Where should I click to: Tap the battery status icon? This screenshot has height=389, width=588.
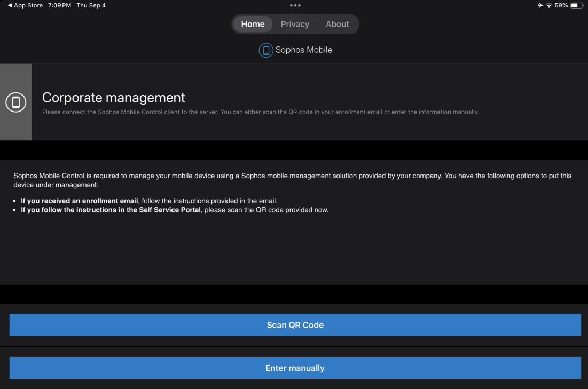coord(577,5)
